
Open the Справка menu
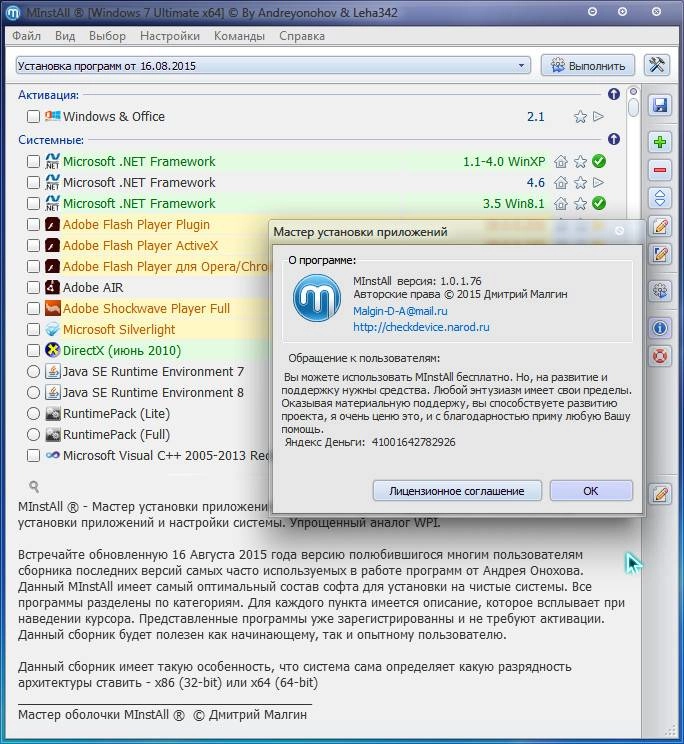[302, 36]
